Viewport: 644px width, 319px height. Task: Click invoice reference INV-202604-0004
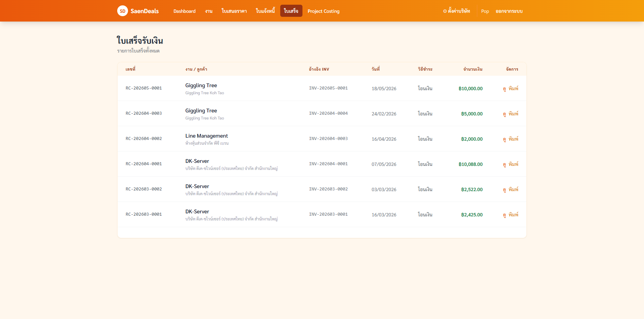[x=328, y=113]
